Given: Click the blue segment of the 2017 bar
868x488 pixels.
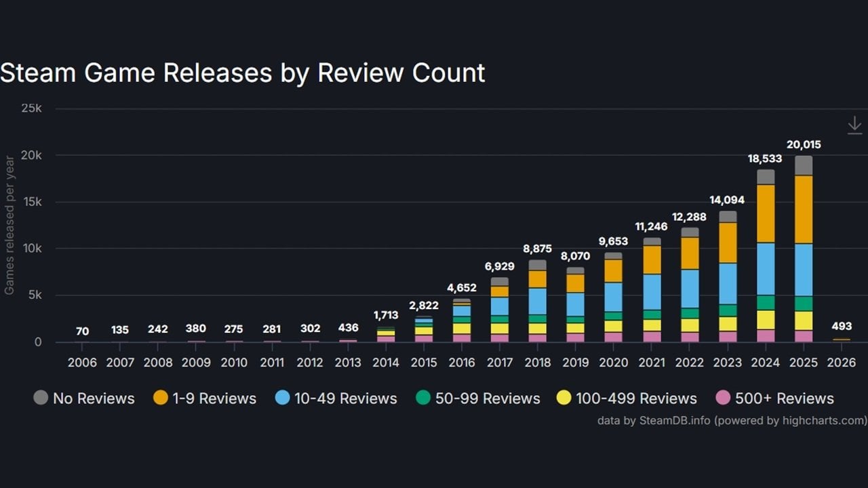Looking at the screenshot, I should pyautogui.click(x=500, y=306).
